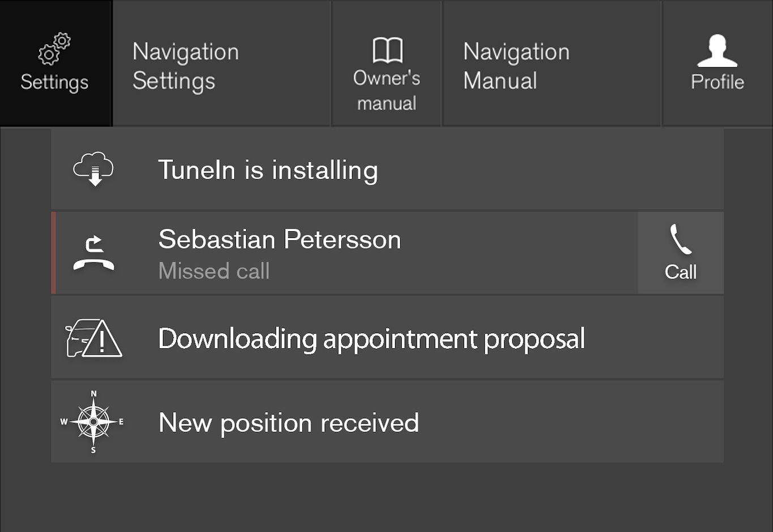Open Settings via the gears icon

54,49
